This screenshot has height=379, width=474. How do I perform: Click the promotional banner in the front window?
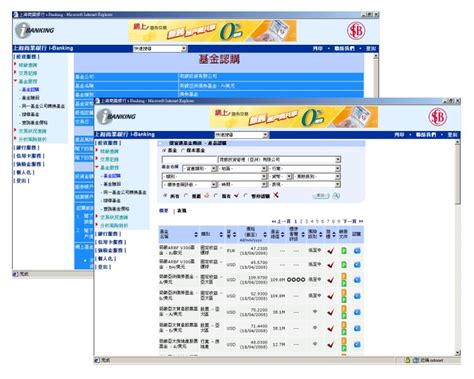pyautogui.click(x=294, y=117)
